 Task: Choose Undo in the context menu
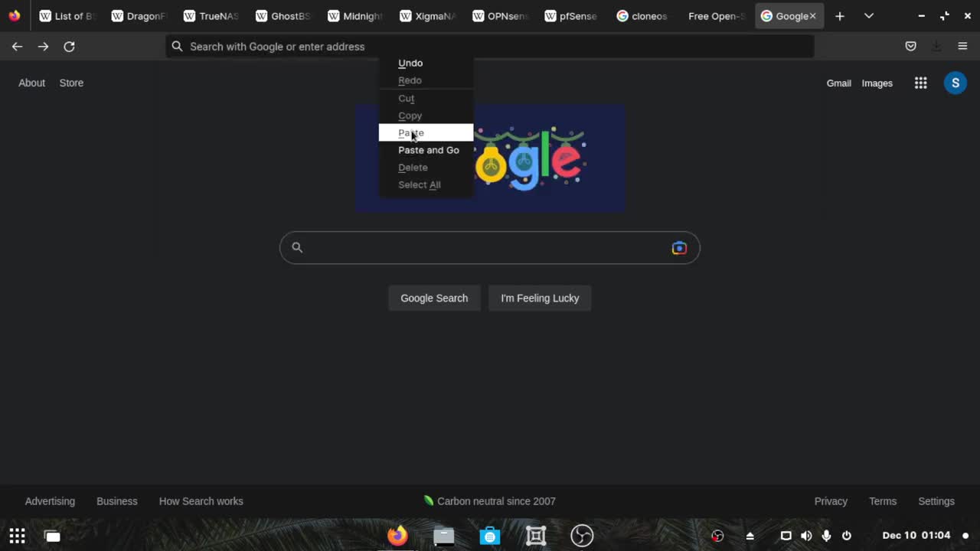tap(426, 63)
